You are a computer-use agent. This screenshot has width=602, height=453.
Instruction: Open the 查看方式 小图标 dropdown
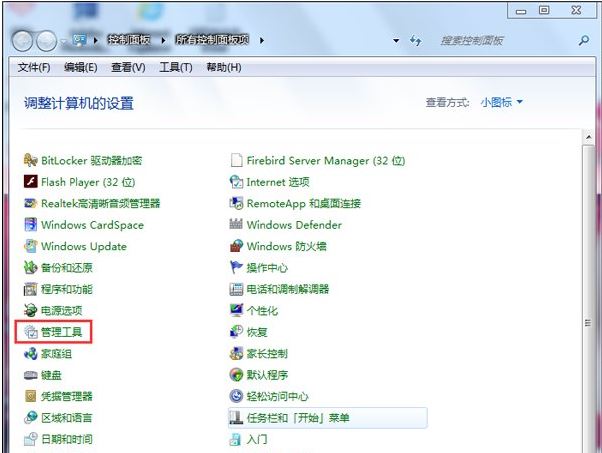tap(501, 102)
